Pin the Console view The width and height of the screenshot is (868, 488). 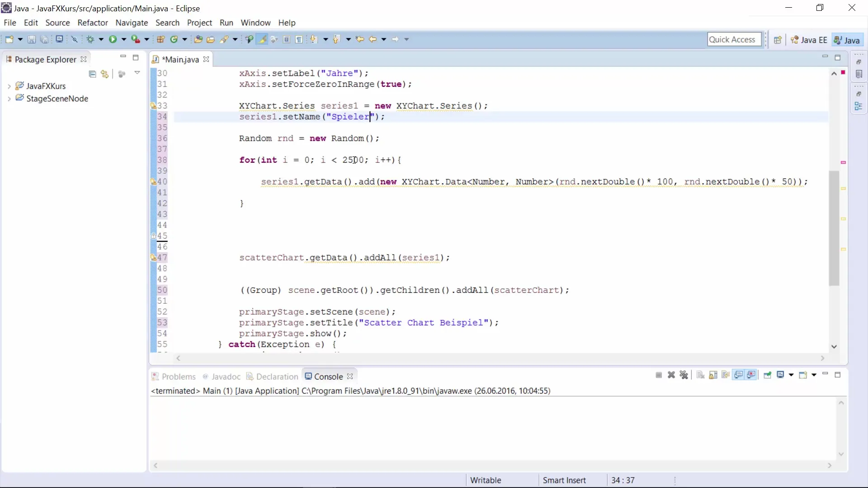(767, 375)
